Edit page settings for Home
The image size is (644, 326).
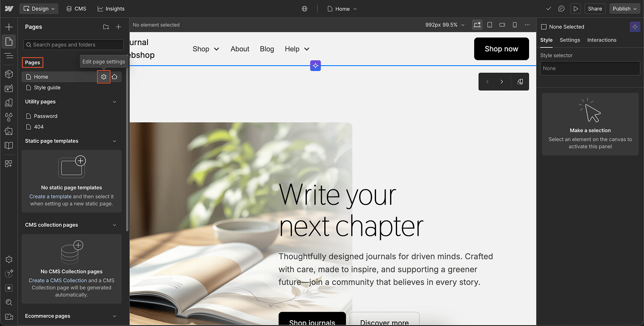[104, 77]
